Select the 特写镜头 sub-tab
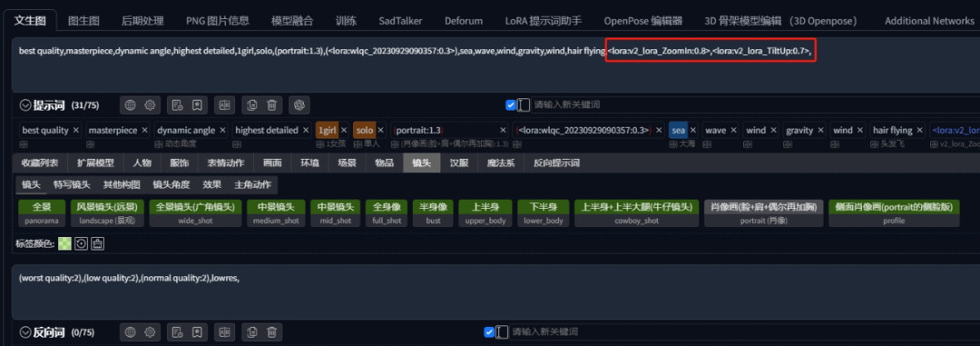Viewport: 980px width, 346px height. click(72, 184)
